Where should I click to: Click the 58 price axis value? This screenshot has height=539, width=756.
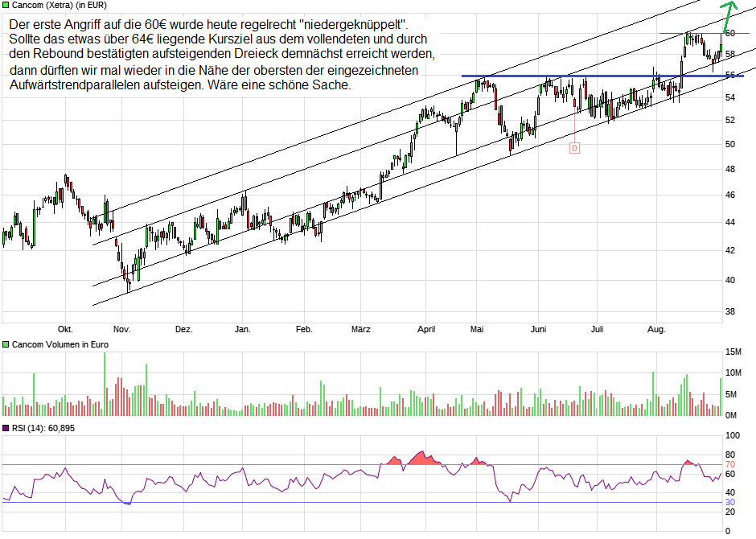click(730, 55)
